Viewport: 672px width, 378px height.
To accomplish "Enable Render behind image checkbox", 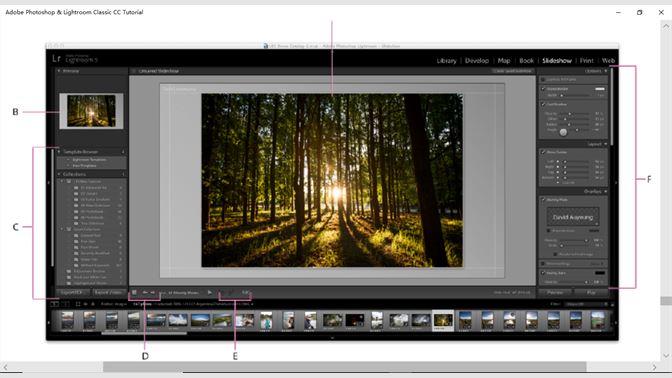I will pyautogui.click(x=555, y=254).
